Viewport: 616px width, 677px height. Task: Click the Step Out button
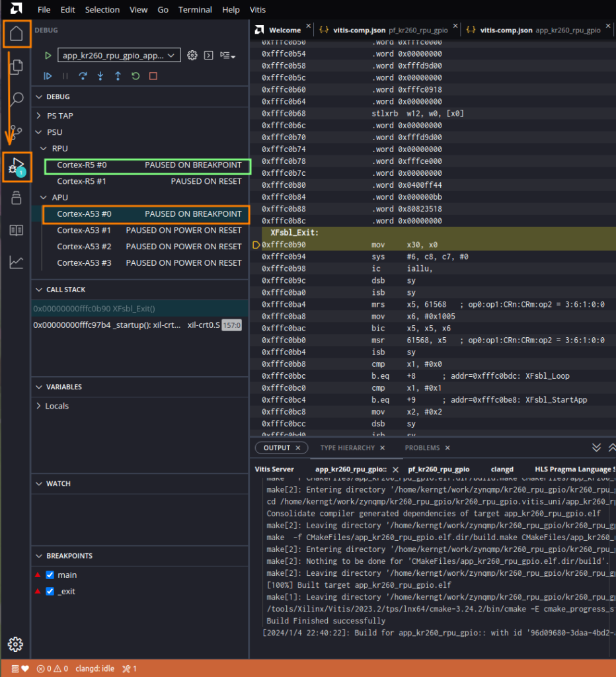pos(118,76)
